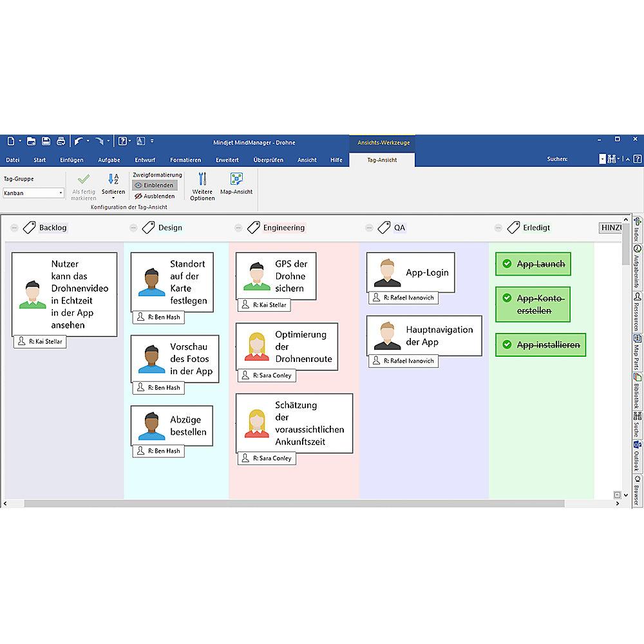This screenshot has height=644, width=644.
Task: Click avatar on Optimierung der Drohnenroute card
Action: tap(257, 346)
